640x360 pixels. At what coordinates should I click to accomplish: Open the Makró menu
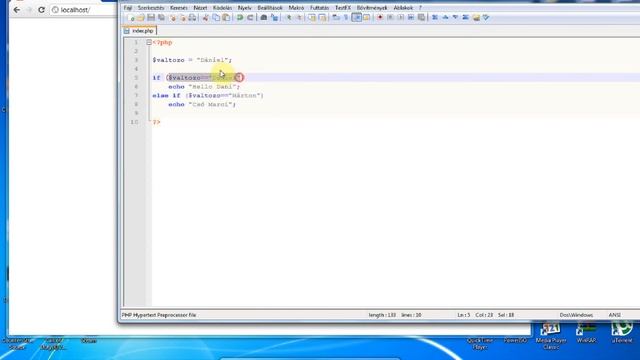[x=296, y=8]
